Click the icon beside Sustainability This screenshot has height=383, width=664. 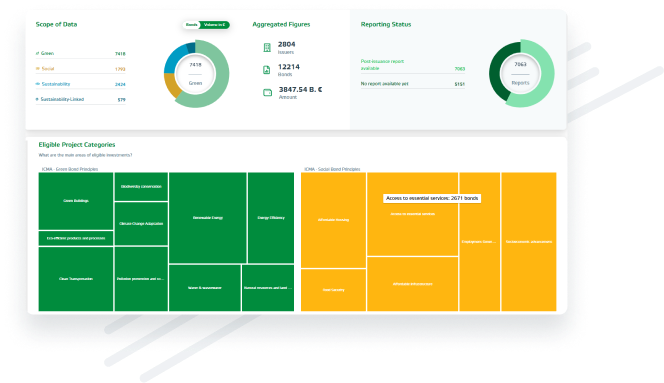click(38, 84)
